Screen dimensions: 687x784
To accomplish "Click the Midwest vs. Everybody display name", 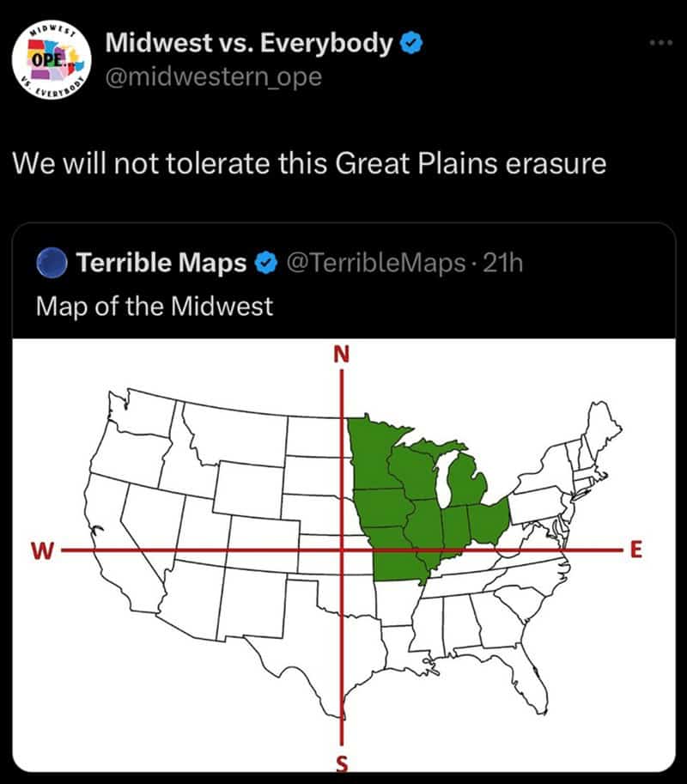I will click(249, 43).
